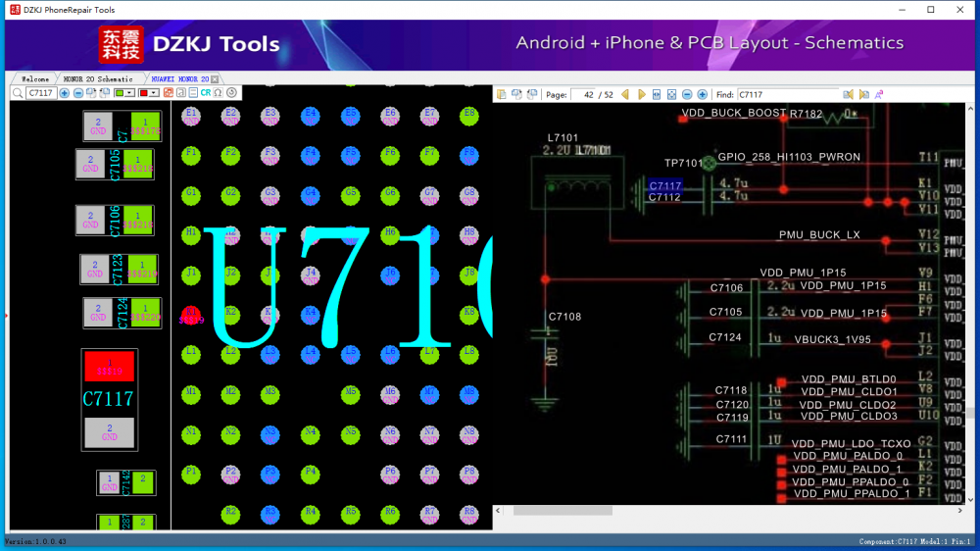Click VBUCK3_1V95 net label

(x=832, y=339)
